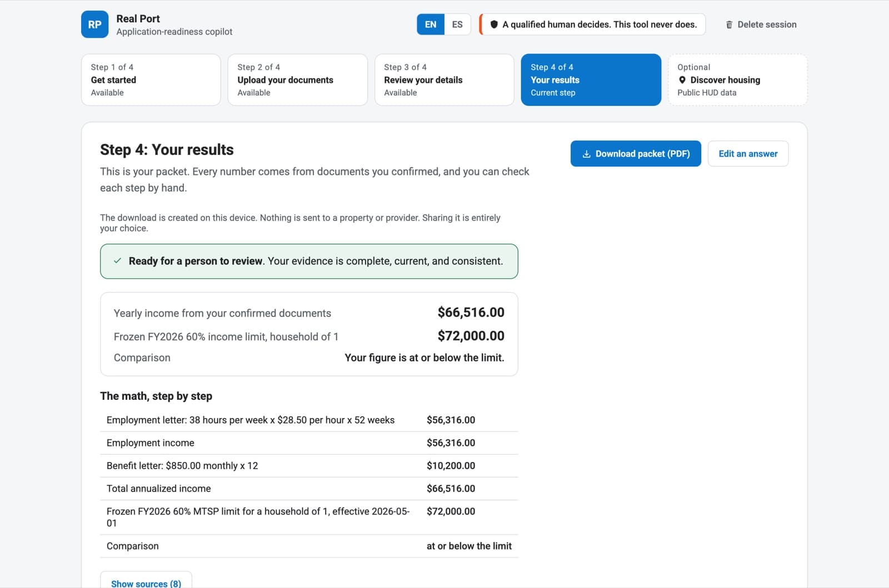This screenshot has width=889, height=588.
Task: Click the 'A qualified human decides' notice
Action: pos(592,24)
